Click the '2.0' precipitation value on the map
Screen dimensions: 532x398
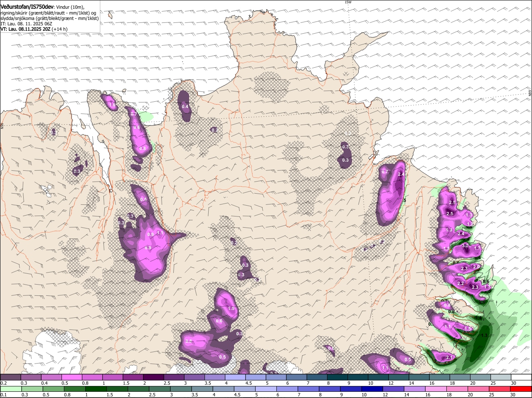(477, 267)
